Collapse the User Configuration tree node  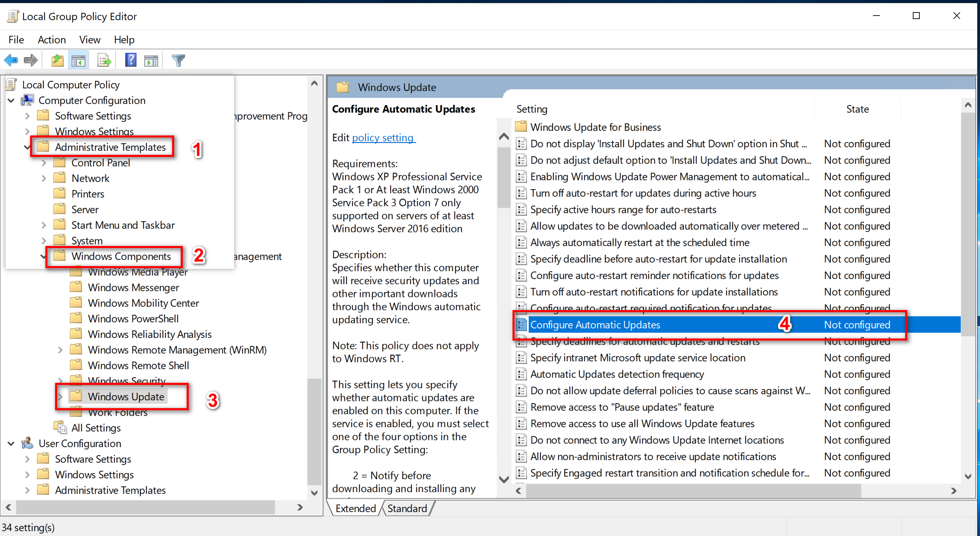[x=11, y=443]
